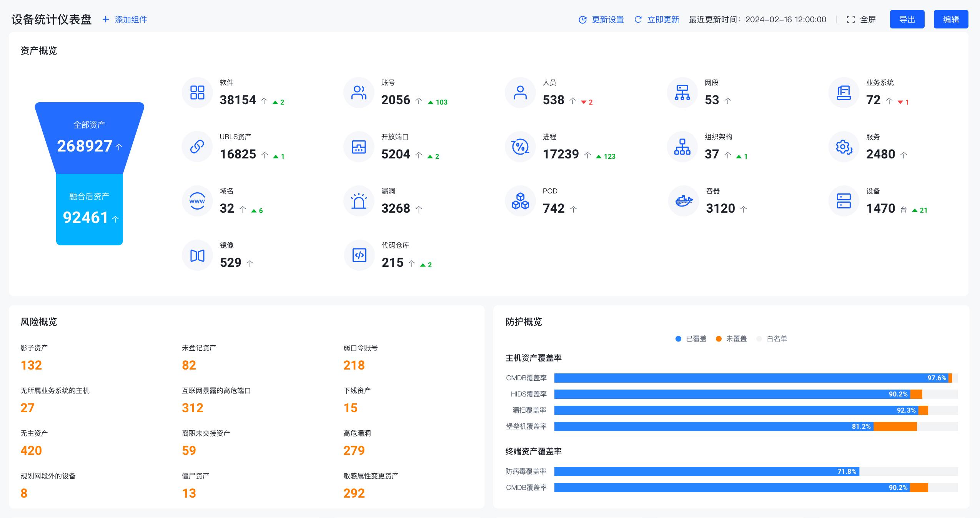Click 立即更新 refresh now
The width and height of the screenshot is (980, 518).
(663, 20)
